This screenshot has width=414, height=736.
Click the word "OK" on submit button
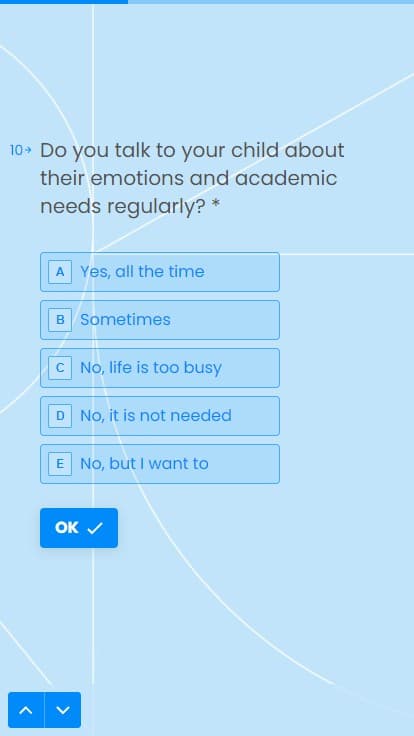[67, 528]
